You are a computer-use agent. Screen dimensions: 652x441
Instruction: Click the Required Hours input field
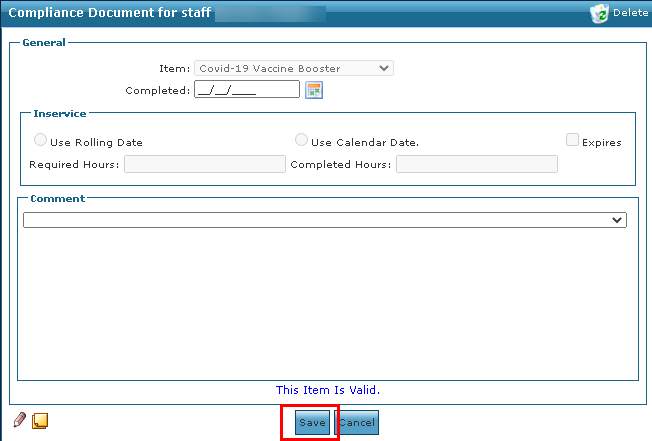coord(205,164)
